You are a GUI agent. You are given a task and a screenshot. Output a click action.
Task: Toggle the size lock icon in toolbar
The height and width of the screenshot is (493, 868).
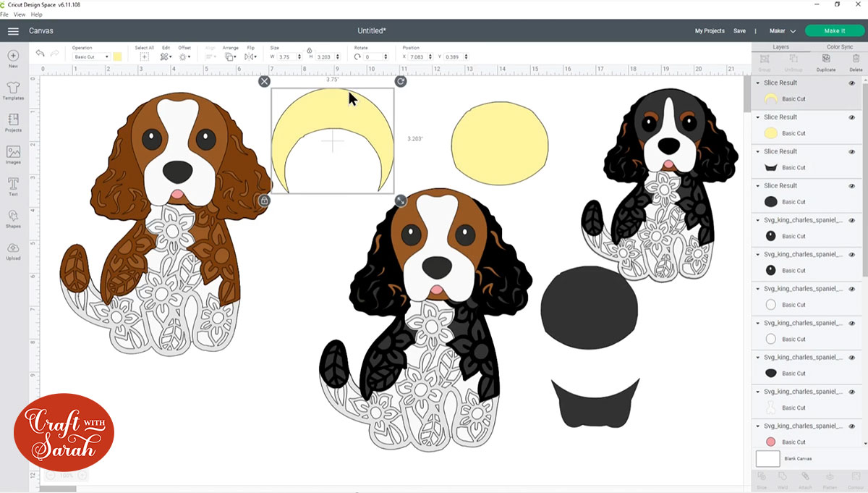tap(309, 50)
